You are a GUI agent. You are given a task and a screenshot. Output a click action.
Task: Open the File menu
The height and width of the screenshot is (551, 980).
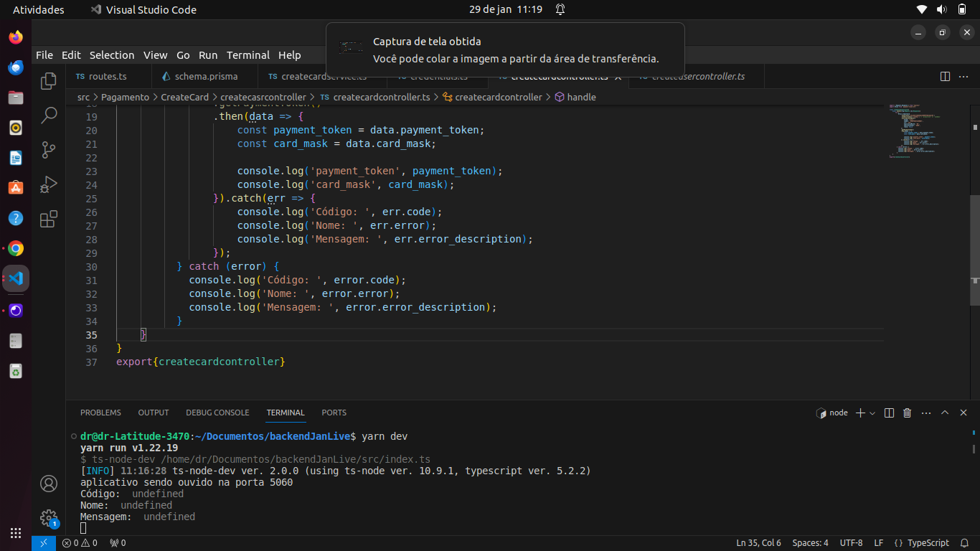point(44,55)
